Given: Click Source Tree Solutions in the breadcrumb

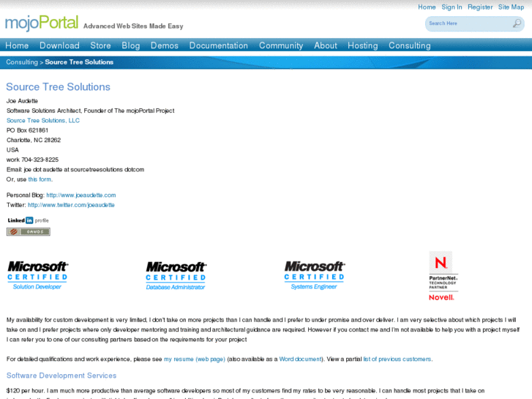Looking at the screenshot, I should pyautogui.click(x=79, y=62).
